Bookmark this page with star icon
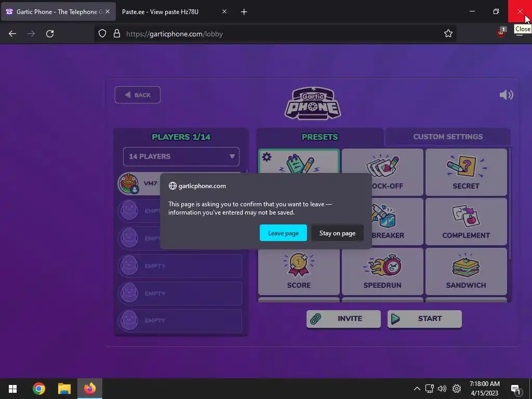532x399 pixels. point(448,34)
